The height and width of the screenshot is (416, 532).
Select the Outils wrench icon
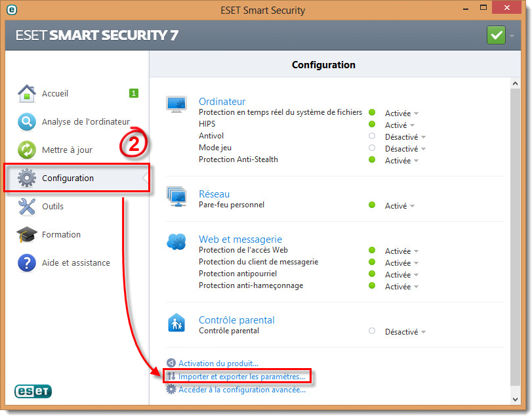click(x=26, y=206)
